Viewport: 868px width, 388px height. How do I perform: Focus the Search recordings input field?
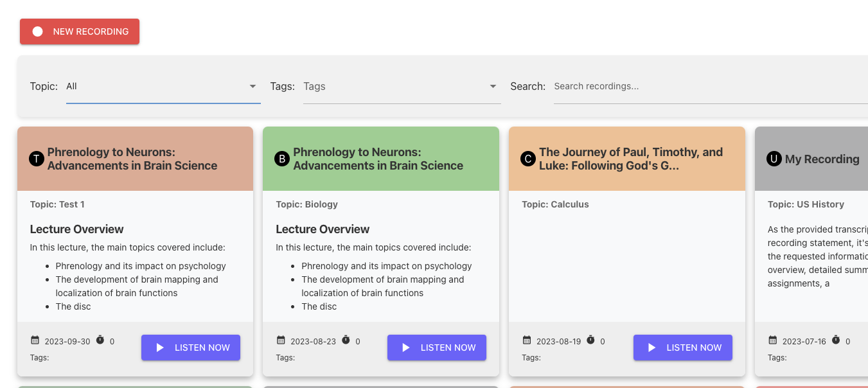coord(707,87)
